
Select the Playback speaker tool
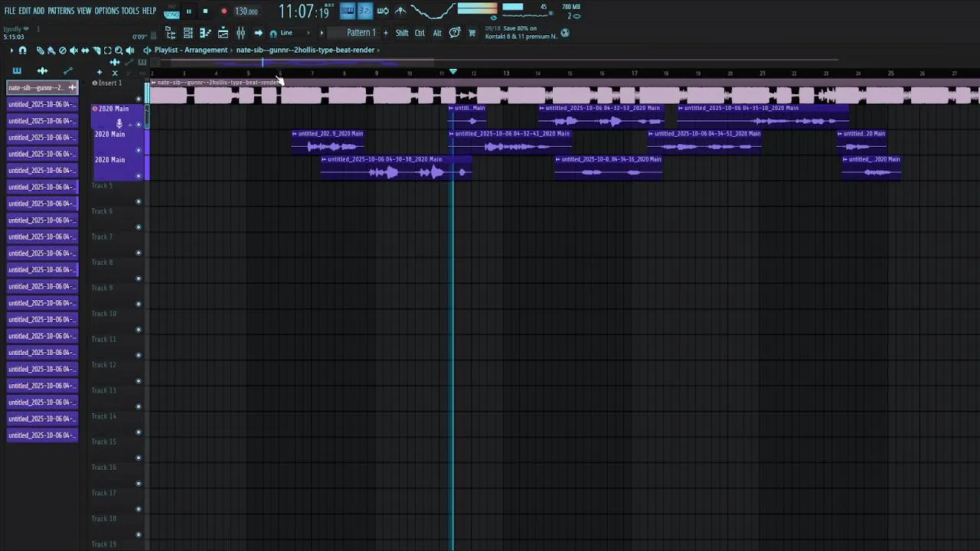tap(129, 50)
